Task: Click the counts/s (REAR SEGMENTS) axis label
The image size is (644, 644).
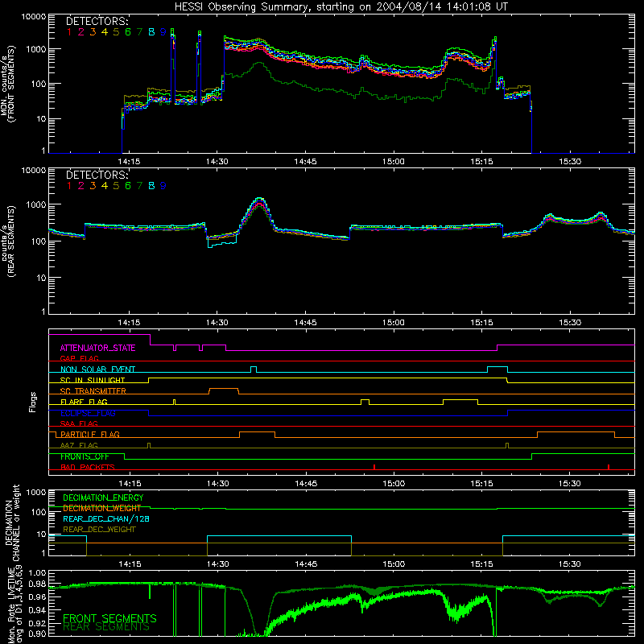Action: click(8, 242)
